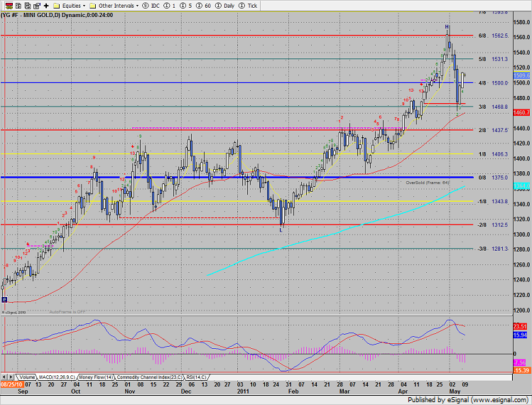
Task: Click the -2/8 1312.5 level label
Action: click(493, 225)
